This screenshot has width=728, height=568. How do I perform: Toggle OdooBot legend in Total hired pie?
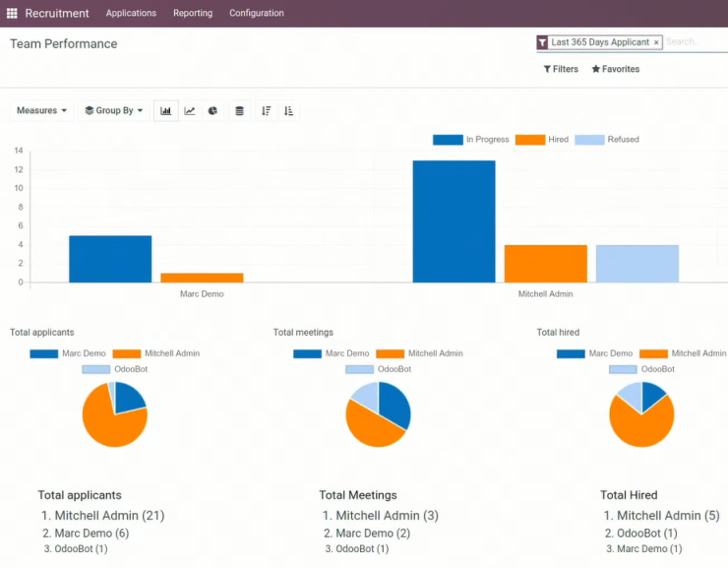pos(641,369)
